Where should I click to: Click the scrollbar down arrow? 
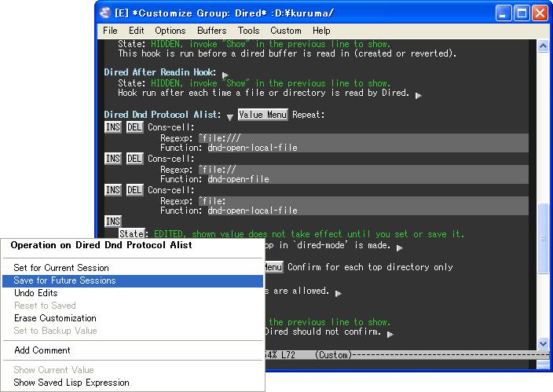(542, 344)
